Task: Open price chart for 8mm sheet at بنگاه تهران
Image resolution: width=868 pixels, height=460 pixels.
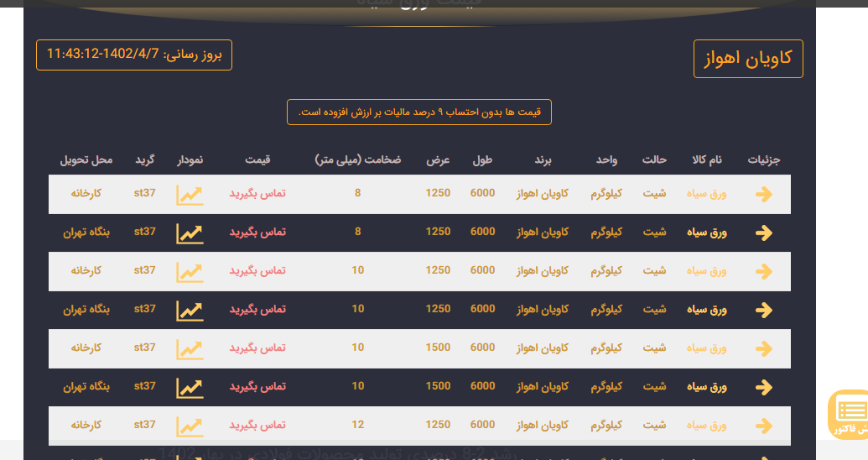Action: click(190, 233)
